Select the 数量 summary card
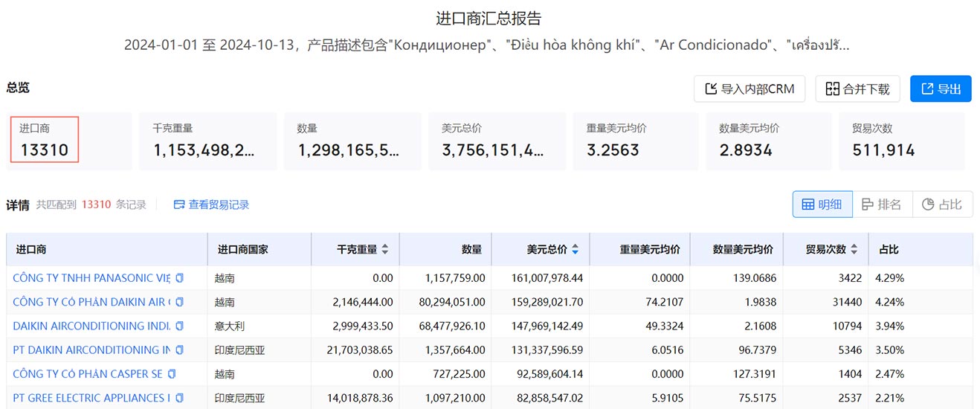The width and height of the screenshot is (980, 409). (x=352, y=141)
